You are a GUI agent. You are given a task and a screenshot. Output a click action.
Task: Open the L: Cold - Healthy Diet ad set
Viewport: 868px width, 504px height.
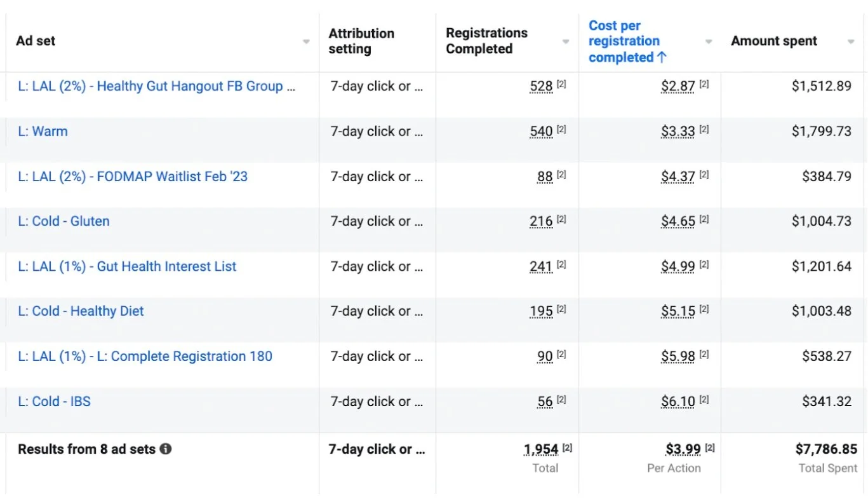pos(81,311)
